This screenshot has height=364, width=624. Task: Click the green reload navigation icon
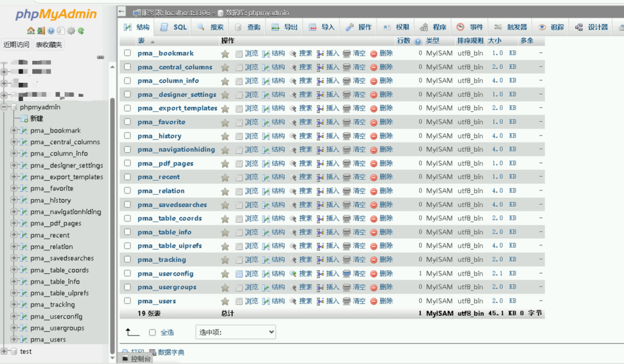pos(80,31)
